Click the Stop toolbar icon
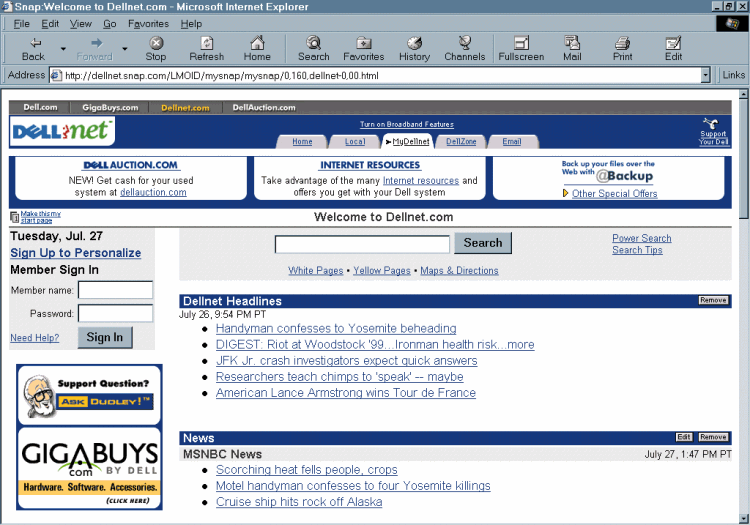Screen dimensions: 750x525 click(x=156, y=48)
